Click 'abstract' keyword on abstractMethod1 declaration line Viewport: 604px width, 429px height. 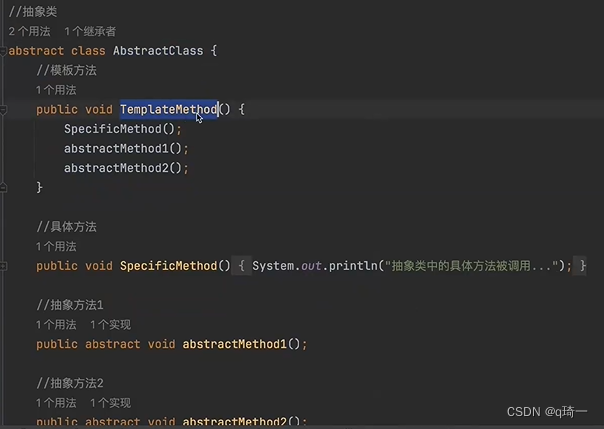[x=113, y=344]
